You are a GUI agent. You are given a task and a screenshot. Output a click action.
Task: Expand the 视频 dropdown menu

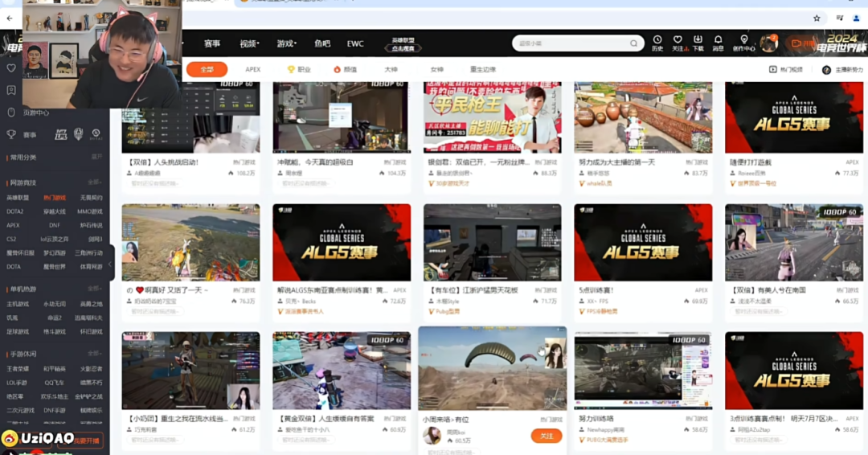249,43
